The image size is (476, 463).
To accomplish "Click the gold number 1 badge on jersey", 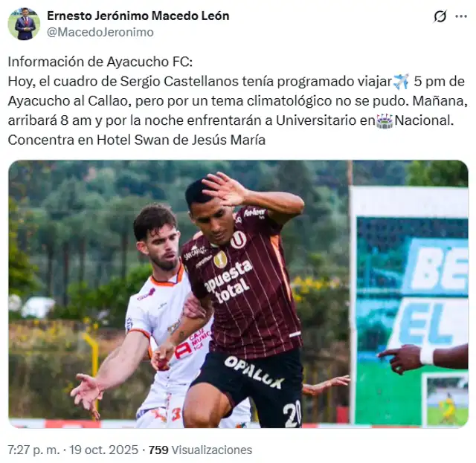I will point(220,259).
